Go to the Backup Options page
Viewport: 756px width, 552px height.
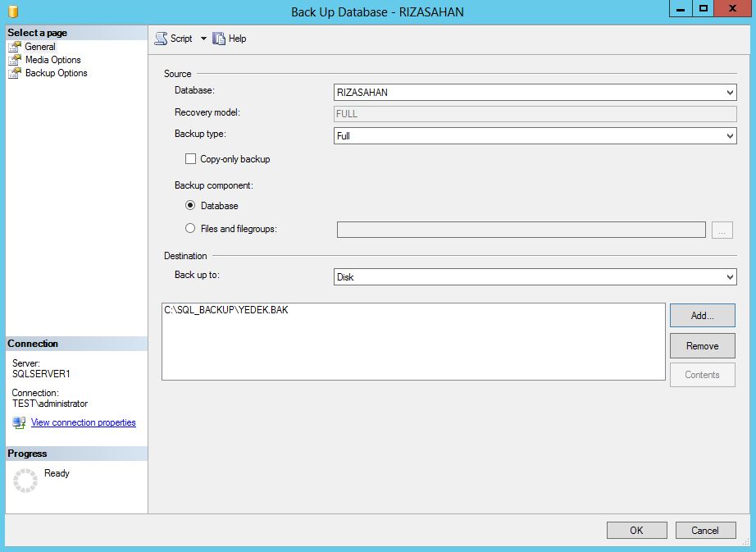coord(56,73)
